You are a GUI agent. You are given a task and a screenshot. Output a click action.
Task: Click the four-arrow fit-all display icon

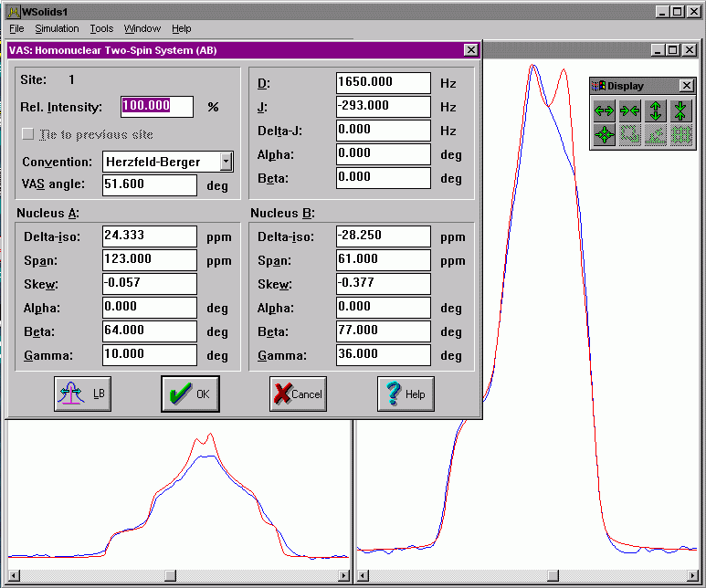coord(604,136)
